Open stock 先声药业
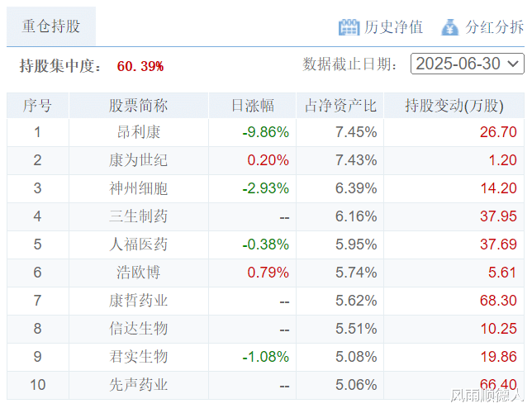 139,385
